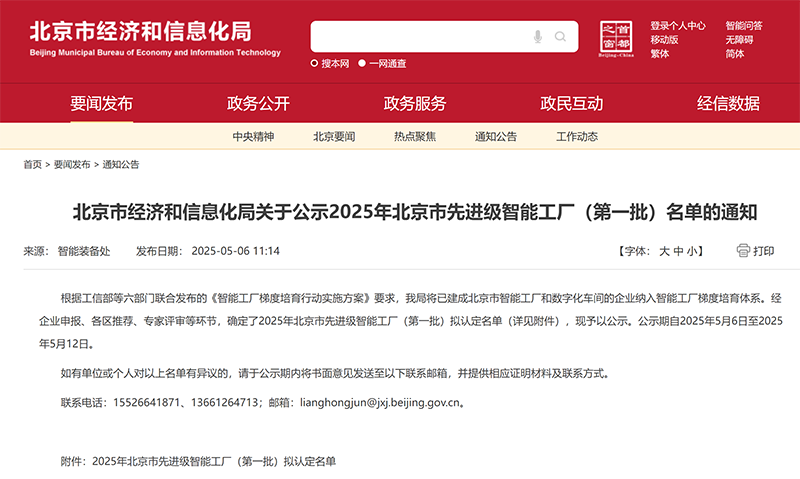
Task: Switch to 无障碍 accessibility mode
Action: (x=739, y=40)
